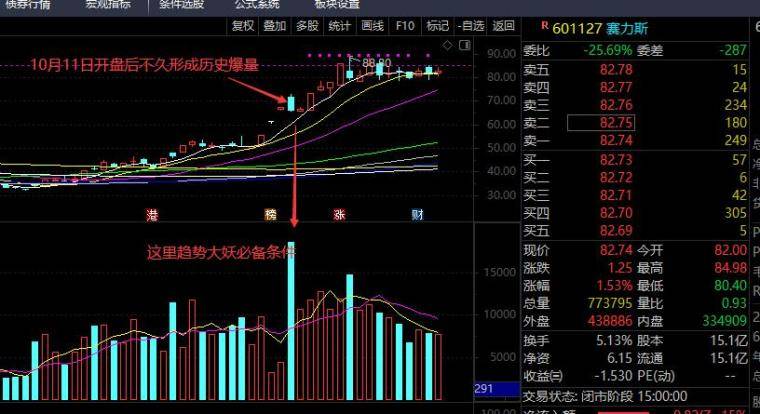This screenshot has height=414, width=760.
Task: Click 收益(三) value -1.530
Action: tap(614, 376)
